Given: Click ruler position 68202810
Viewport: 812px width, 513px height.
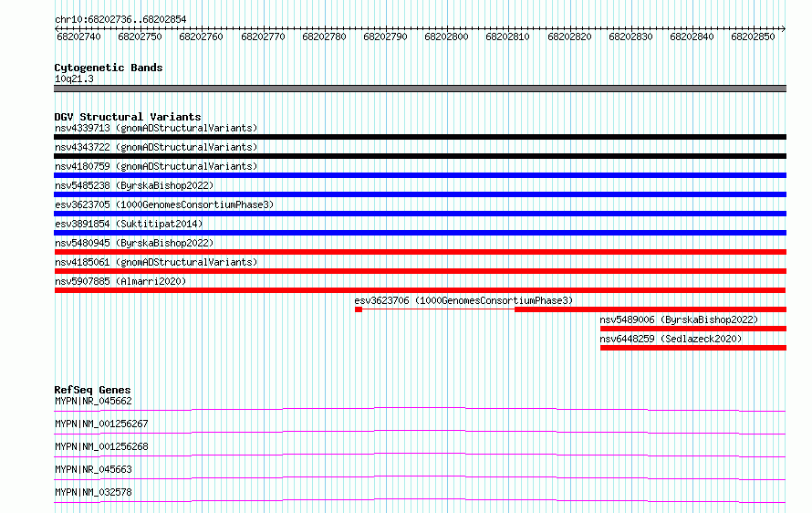Looking at the screenshot, I should (507, 37).
